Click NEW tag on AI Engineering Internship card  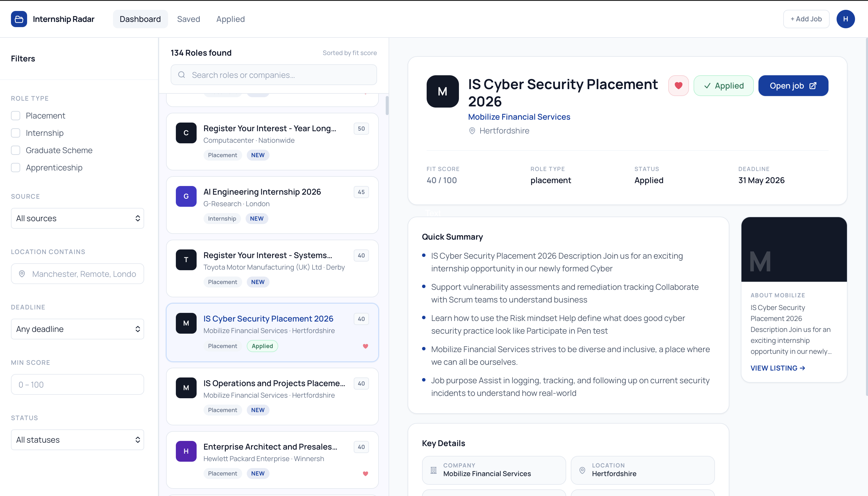[256, 219]
